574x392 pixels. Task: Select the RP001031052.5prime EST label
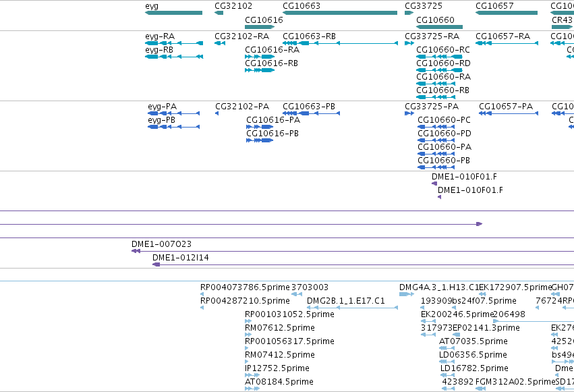pos(289,314)
